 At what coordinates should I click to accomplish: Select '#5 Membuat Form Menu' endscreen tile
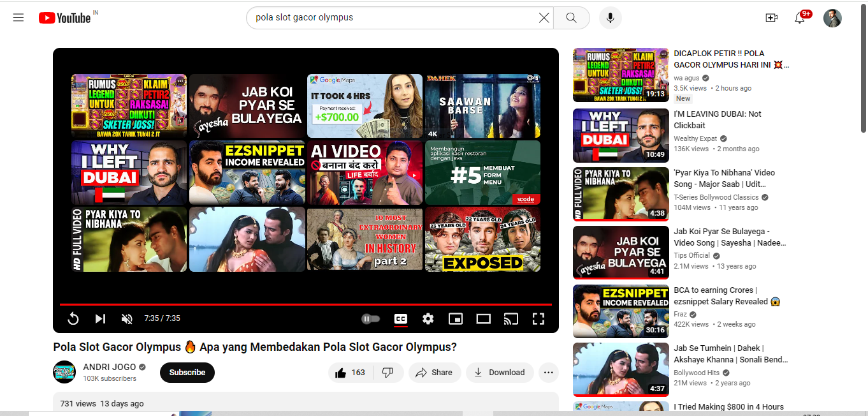(483, 172)
